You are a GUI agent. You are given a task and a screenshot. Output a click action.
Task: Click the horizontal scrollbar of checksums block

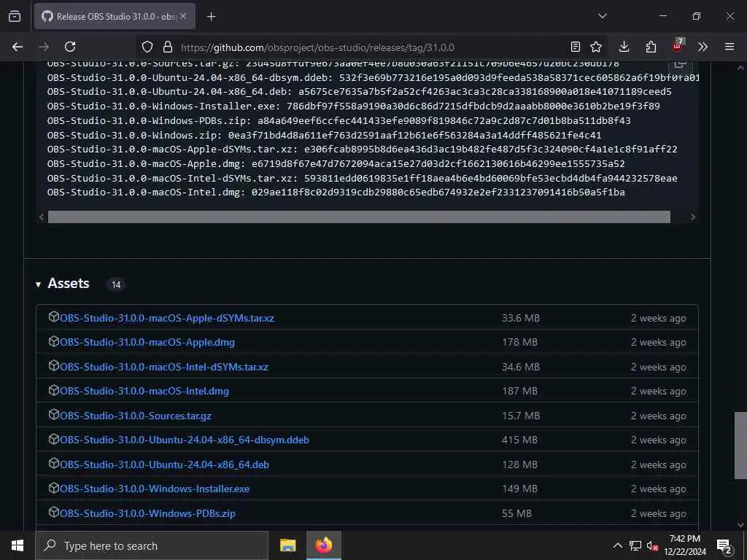coord(359,217)
